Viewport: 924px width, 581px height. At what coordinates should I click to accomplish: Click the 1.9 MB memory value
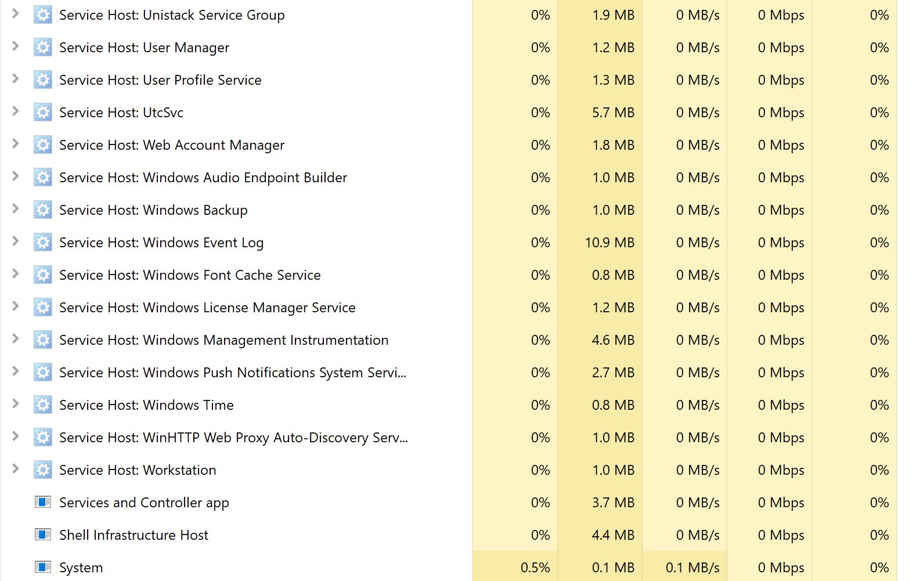point(613,15)
